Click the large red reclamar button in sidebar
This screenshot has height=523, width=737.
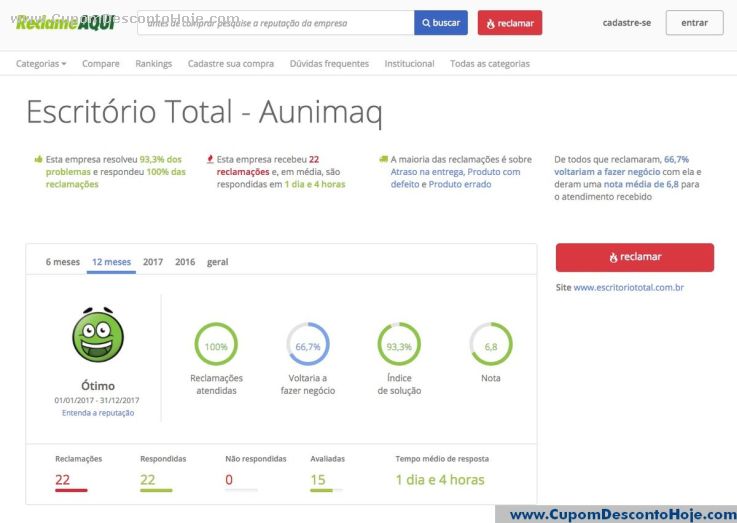(x=635, y=257)
